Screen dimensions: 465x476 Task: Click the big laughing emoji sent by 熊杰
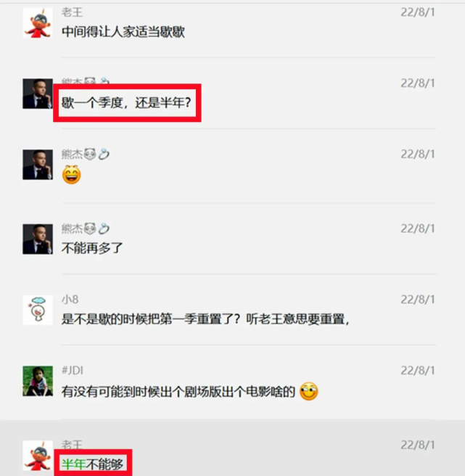click(72, 175)
